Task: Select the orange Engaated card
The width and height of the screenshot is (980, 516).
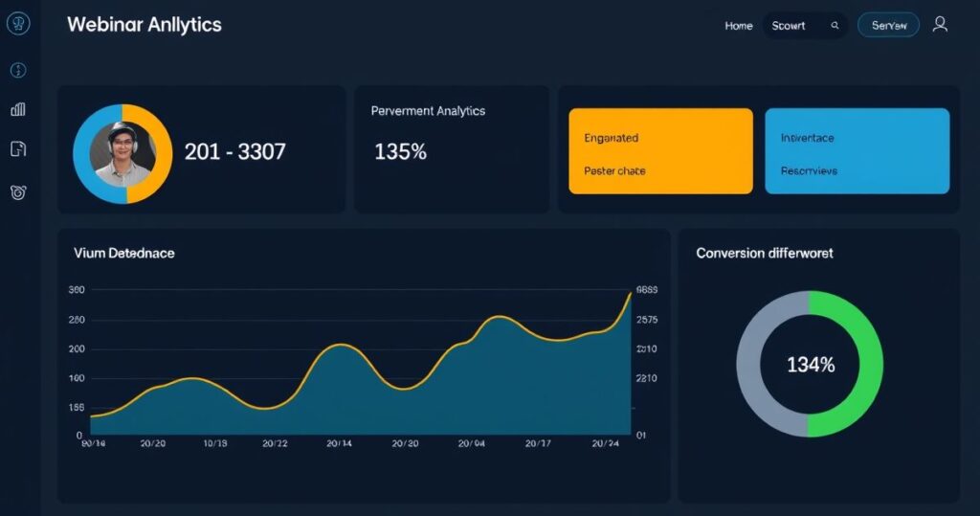Action: click(x=660, y=151)
